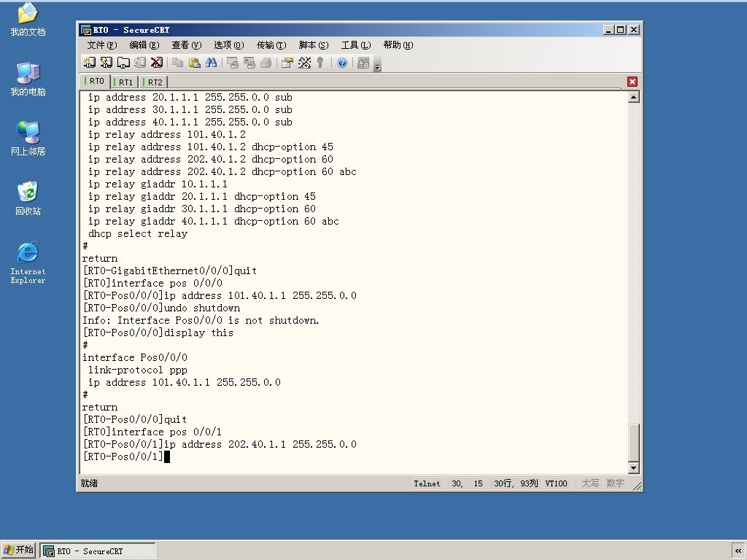Select the 我的文档 desktop icon
This screenshot has height=560, width=747.
28,19
